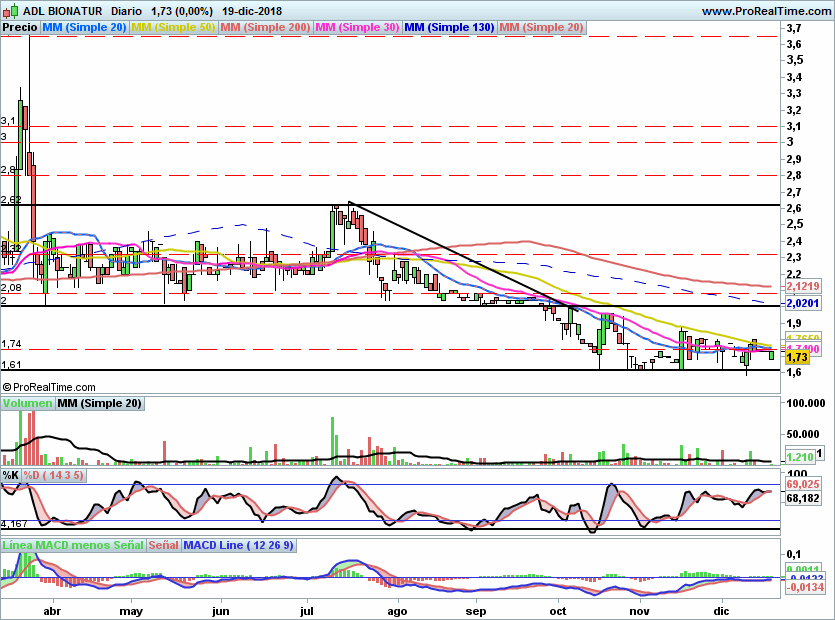Click the yellow 1,73 current price tag
Viewport: 835px width, 620px height.
(797, 357)
